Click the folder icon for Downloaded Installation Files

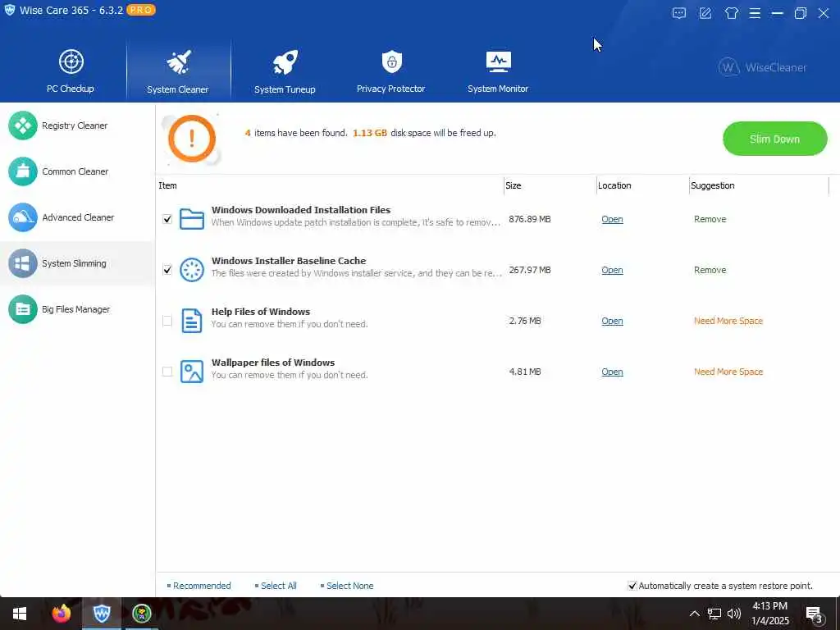[192, 219]
